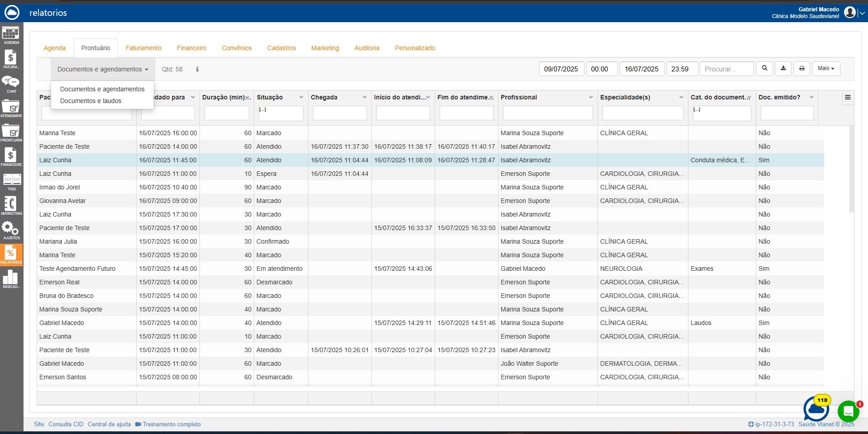Open the Situação column dropdown arrow
Image resolution: width=868 pixels, height=434 pixels.
(301, 97)
